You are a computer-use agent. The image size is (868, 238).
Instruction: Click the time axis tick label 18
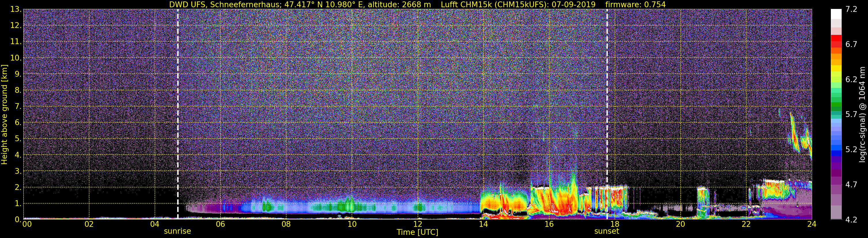point(614,224)
